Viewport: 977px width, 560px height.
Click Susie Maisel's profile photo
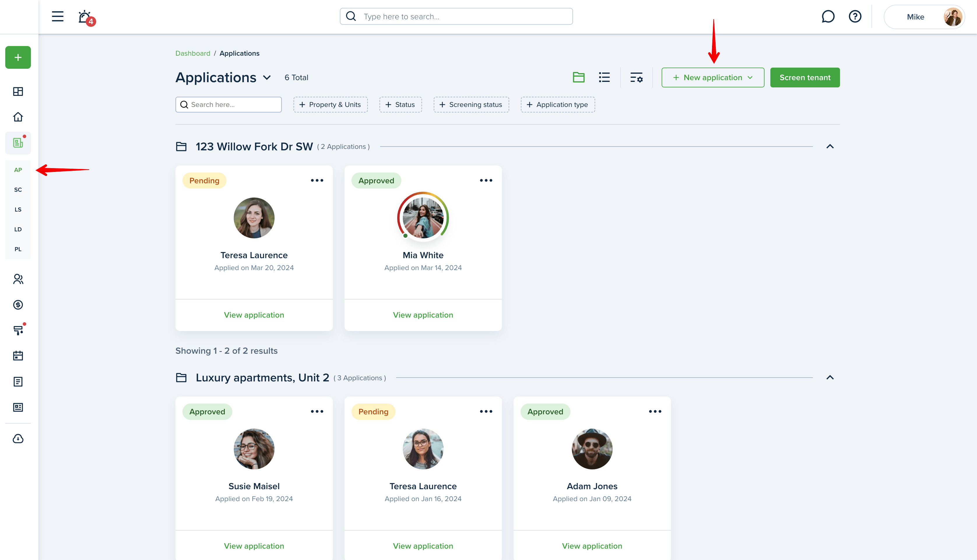pos(254,449)
